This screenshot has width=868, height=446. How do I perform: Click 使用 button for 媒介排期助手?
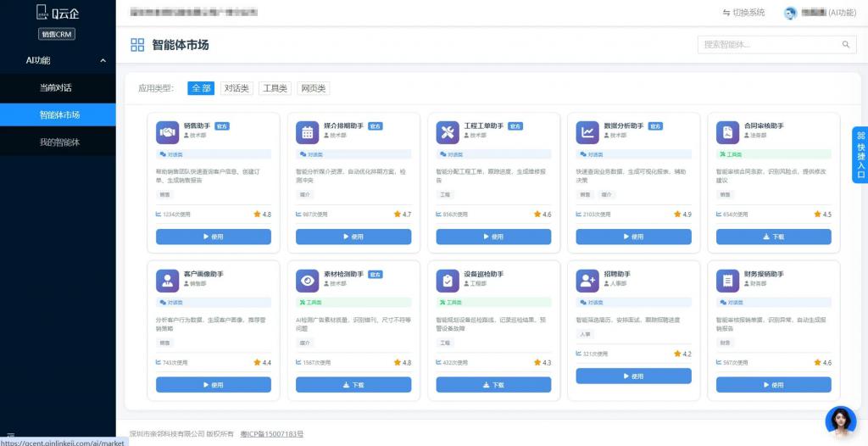353,237
